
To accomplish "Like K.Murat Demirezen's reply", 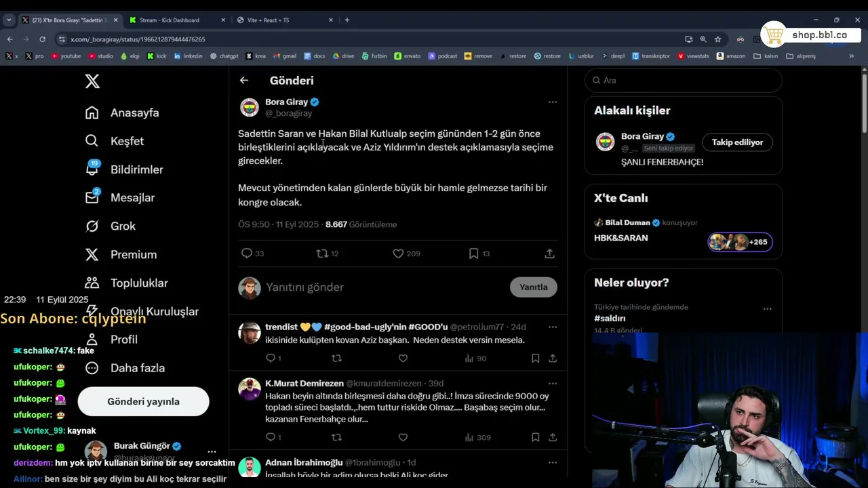I will click(403, 437).
